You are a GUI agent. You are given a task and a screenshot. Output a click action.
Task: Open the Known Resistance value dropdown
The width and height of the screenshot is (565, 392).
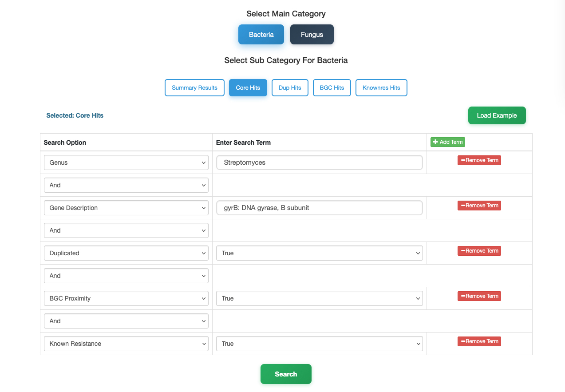319,343
